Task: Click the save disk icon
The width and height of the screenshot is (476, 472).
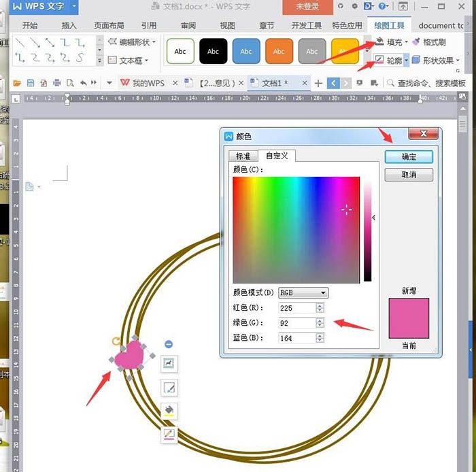Action: pyautogui.click(x=31, y=82)
